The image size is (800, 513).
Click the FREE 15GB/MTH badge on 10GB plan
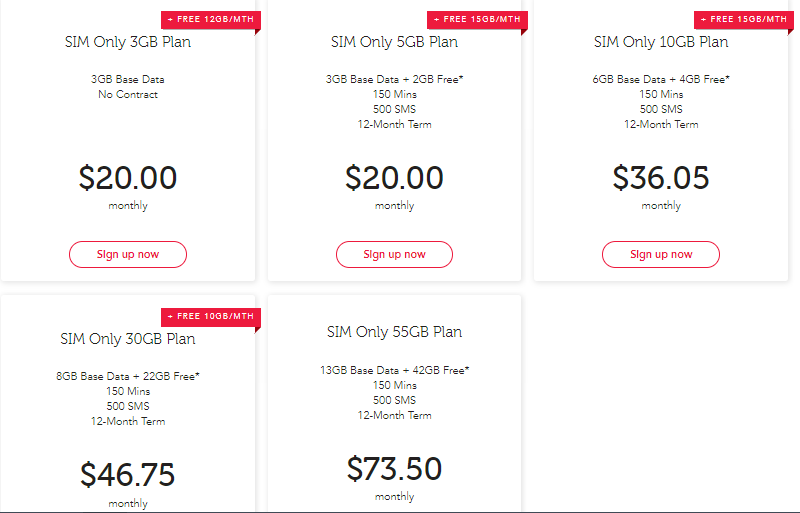coord(741,21)
